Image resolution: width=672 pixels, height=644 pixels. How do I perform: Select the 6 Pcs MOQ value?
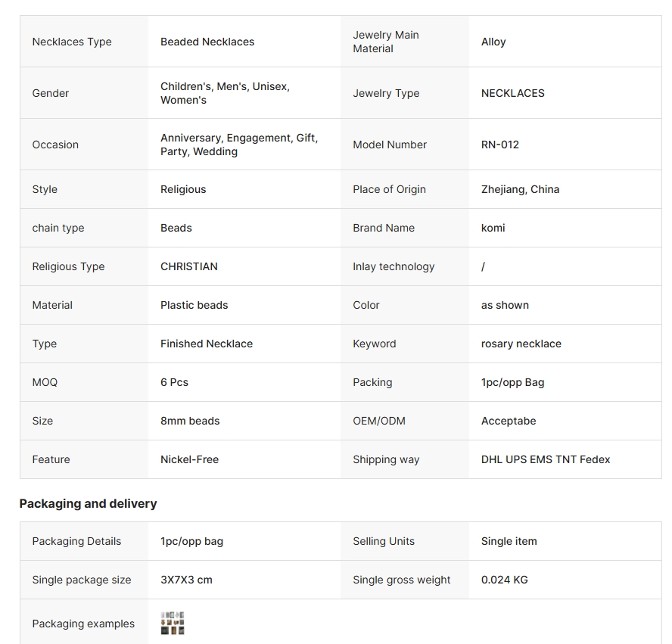[174, 381]
